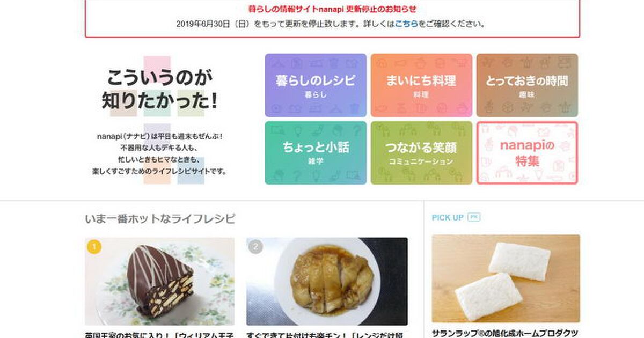Click the PR badge next to PICK UP

pyautogui.click(x=473, y=217)
